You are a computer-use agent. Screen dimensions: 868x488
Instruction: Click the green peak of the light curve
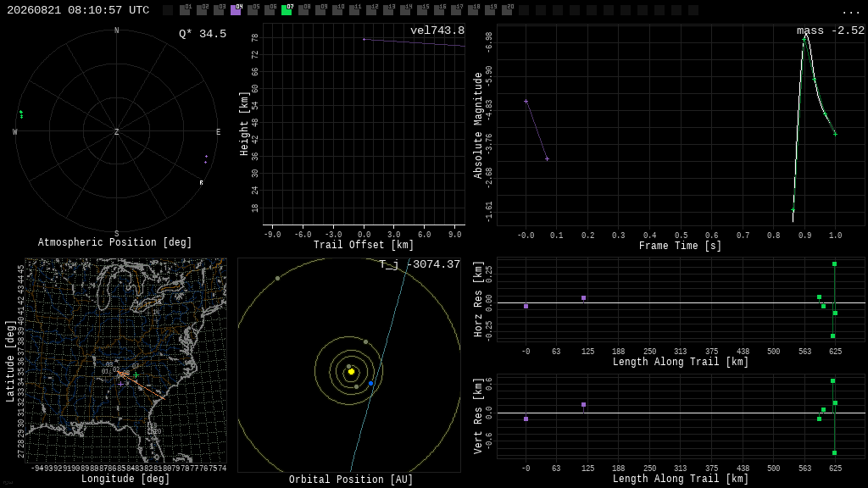click(x=804, y=39)
